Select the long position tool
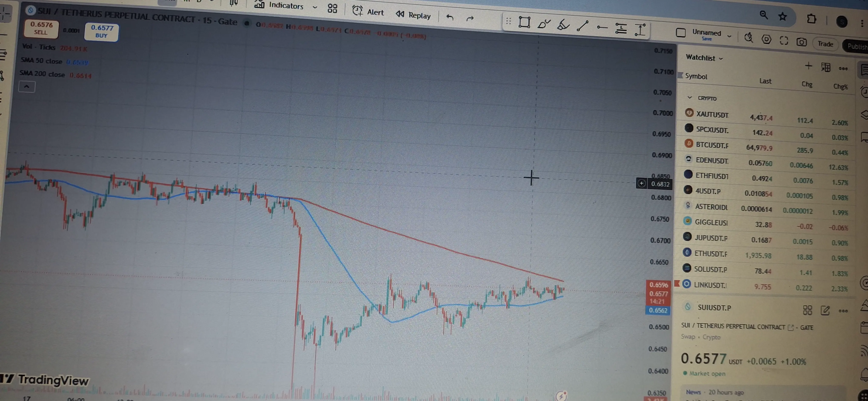Image resolution: width=868 pixels, height=401 pixels. click(x=621, y=28)
